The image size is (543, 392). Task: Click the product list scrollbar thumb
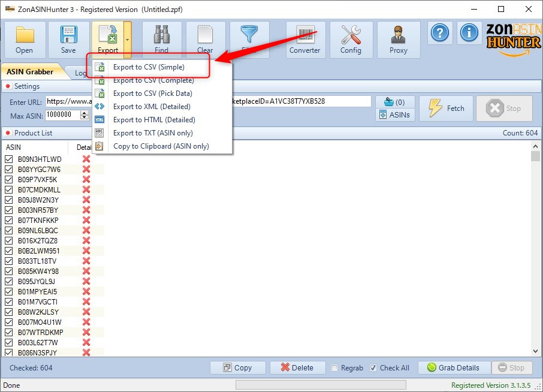(535, 156)
